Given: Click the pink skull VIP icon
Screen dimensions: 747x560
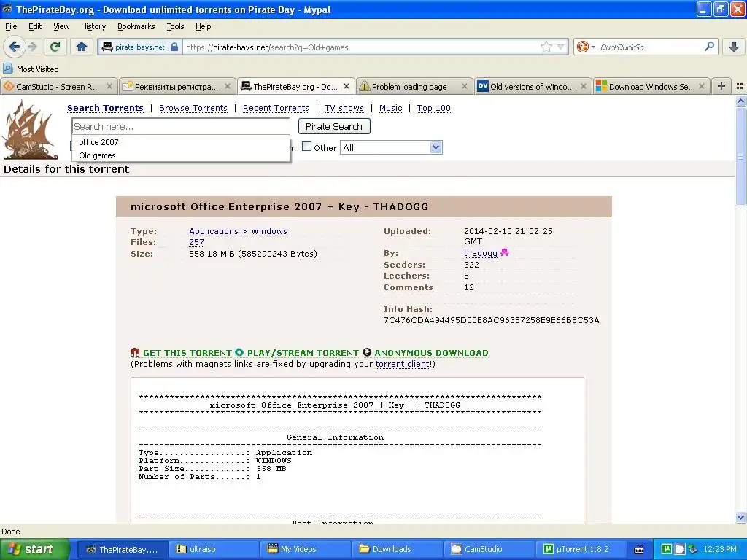Looking at the screenshot, I should tap(505, 252).
